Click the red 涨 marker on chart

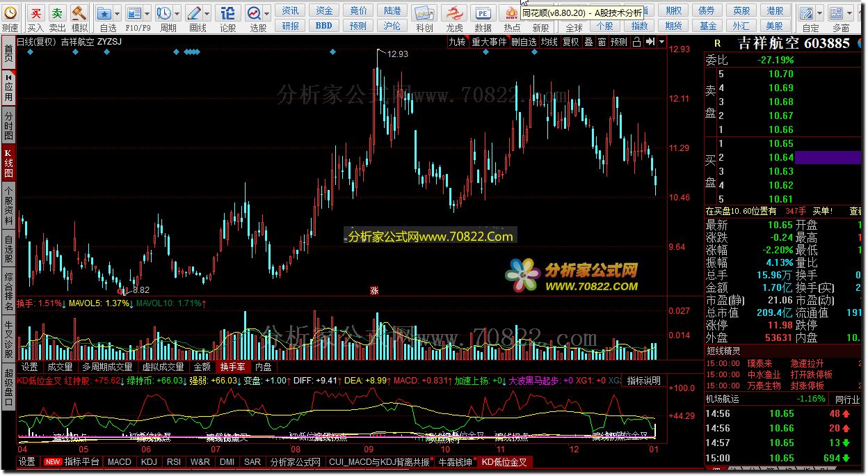(x=374, y=291)
